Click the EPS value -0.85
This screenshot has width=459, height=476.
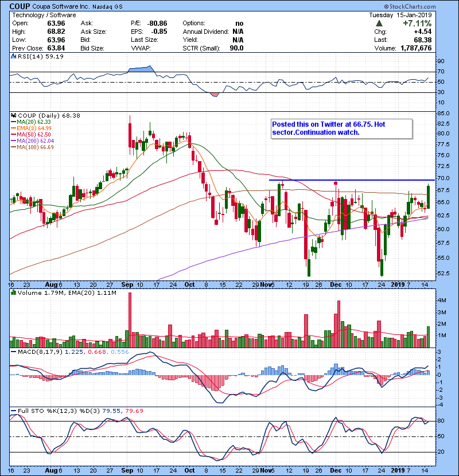tap(159, 32)
